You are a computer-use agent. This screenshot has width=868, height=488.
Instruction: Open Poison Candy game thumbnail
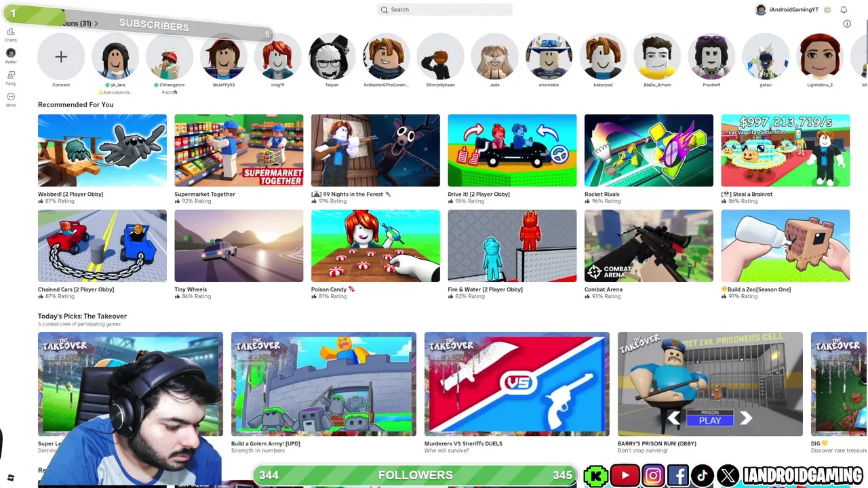coord(376,246)
